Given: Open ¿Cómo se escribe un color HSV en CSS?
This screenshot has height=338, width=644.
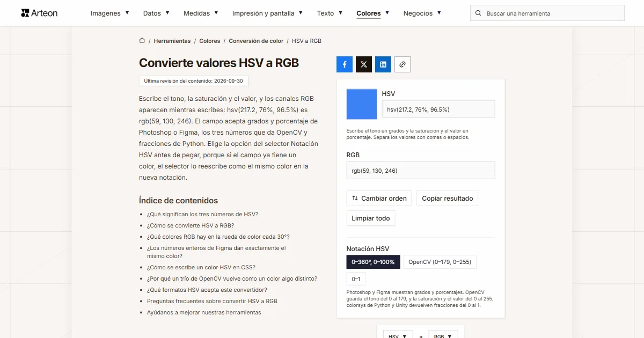Looking at the screenshot, I should click(x=201, y=267).
